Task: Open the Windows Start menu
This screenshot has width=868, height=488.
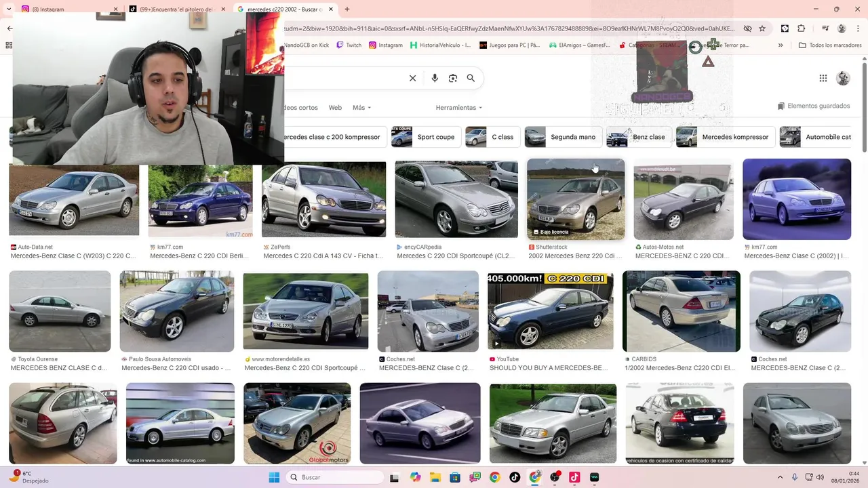Action: [274, 477]
